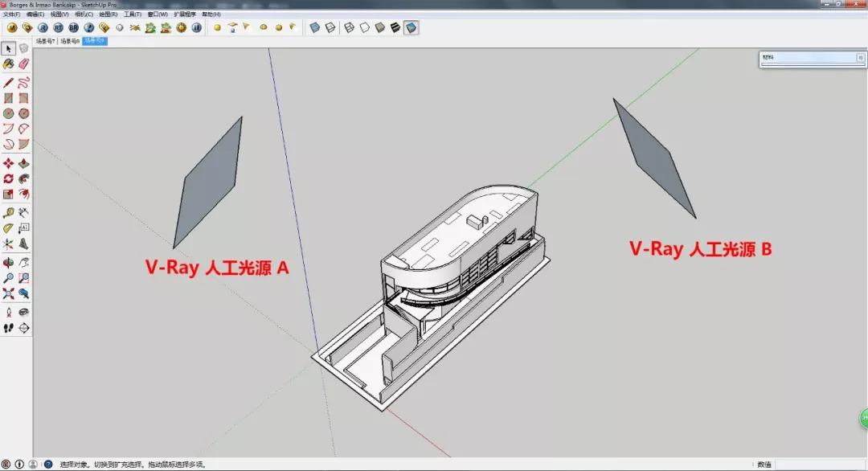Switch to Shaded style
Image resolution: width=868 pixels, height=471 pixels.
pos(380,27)
